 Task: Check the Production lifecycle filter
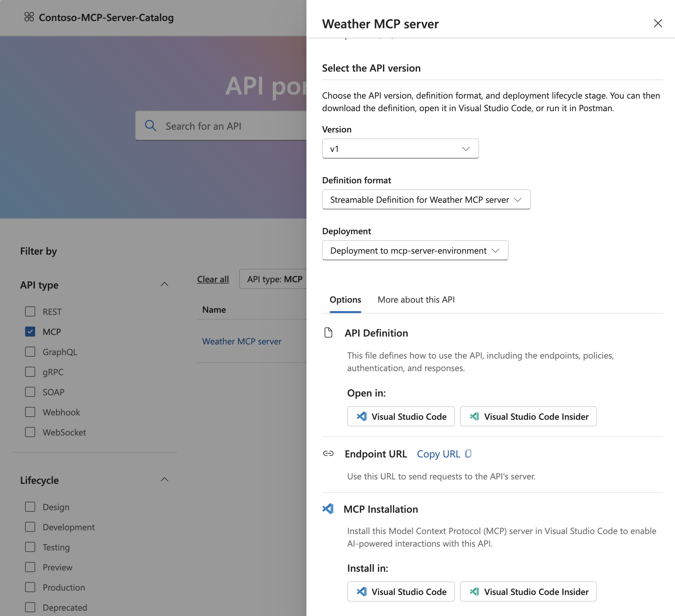[x=30, y=587]
